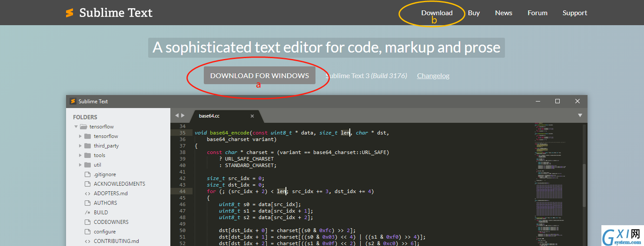Viewport: 644px width, 246px height.
Task: Click 'URL_SAFE_CHARSET' in the code
Action: tap(249, 159)
